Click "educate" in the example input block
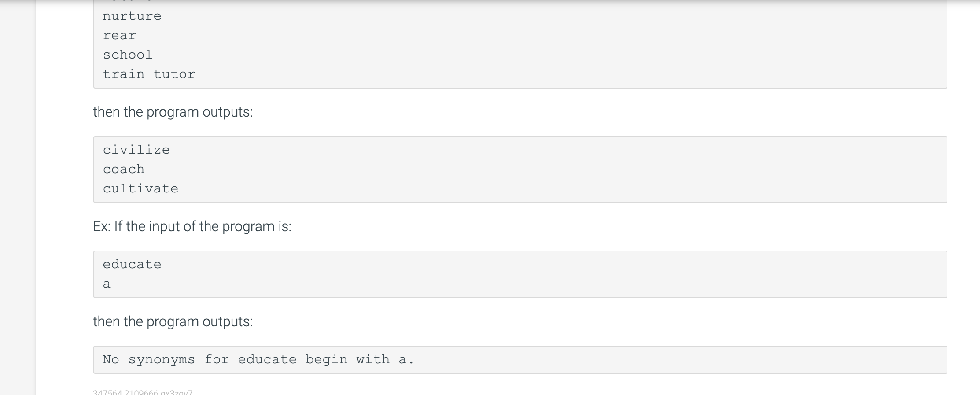Screen dimensions: 980x395 click(x=132, y=264)
